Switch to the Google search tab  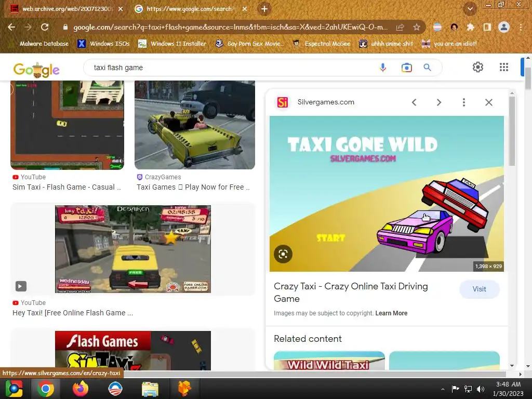(191, 9)
